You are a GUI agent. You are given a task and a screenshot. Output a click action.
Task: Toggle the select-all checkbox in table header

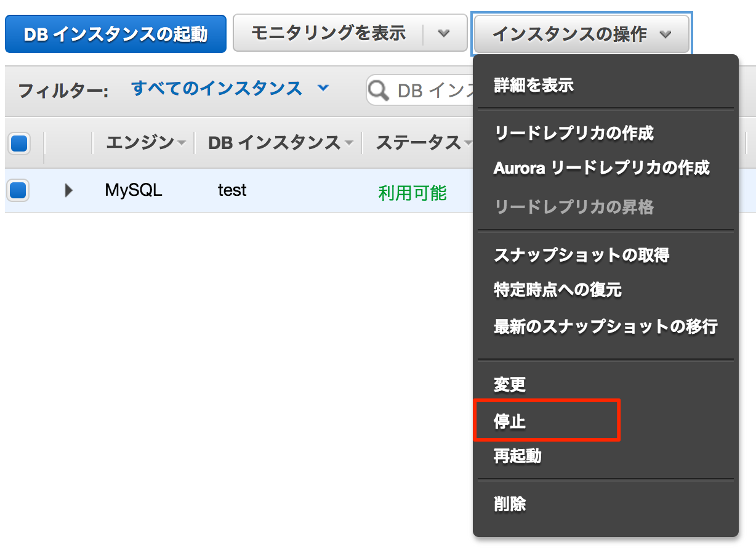[x=19, y=144]
